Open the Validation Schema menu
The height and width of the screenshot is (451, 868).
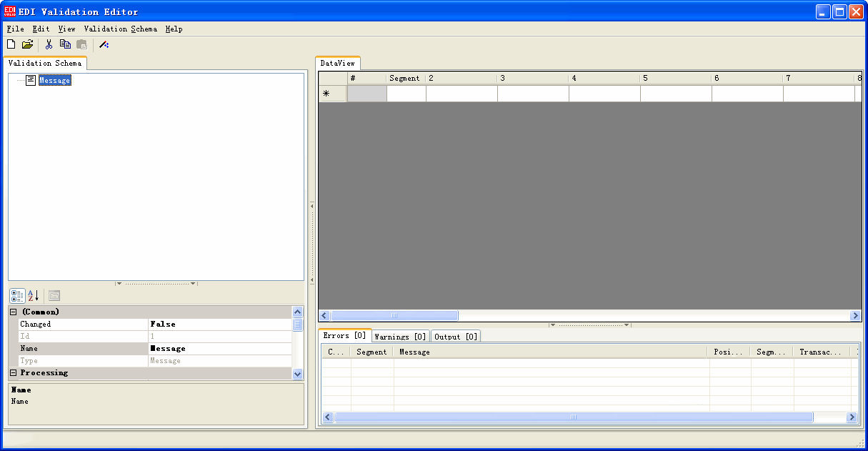(x=120, y=29)
